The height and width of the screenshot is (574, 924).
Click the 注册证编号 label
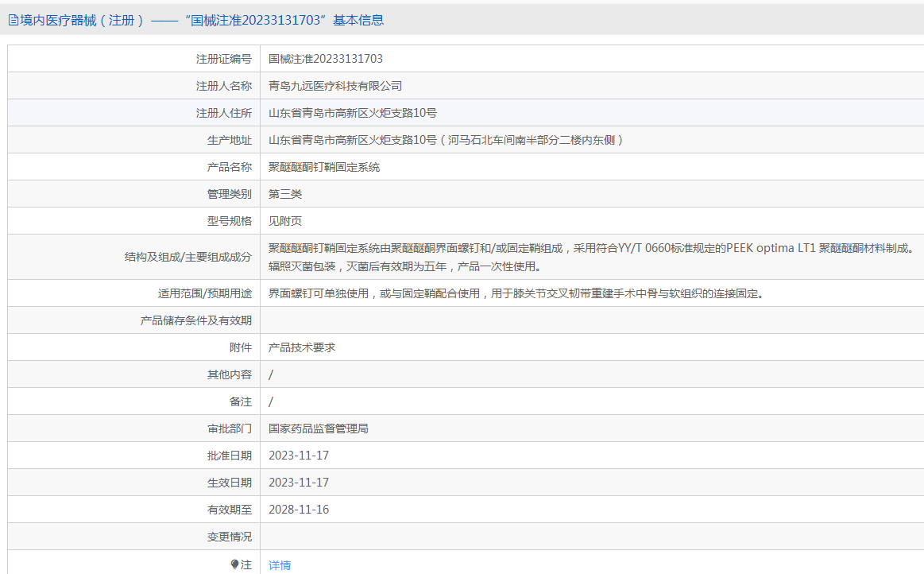pos(224,59)
